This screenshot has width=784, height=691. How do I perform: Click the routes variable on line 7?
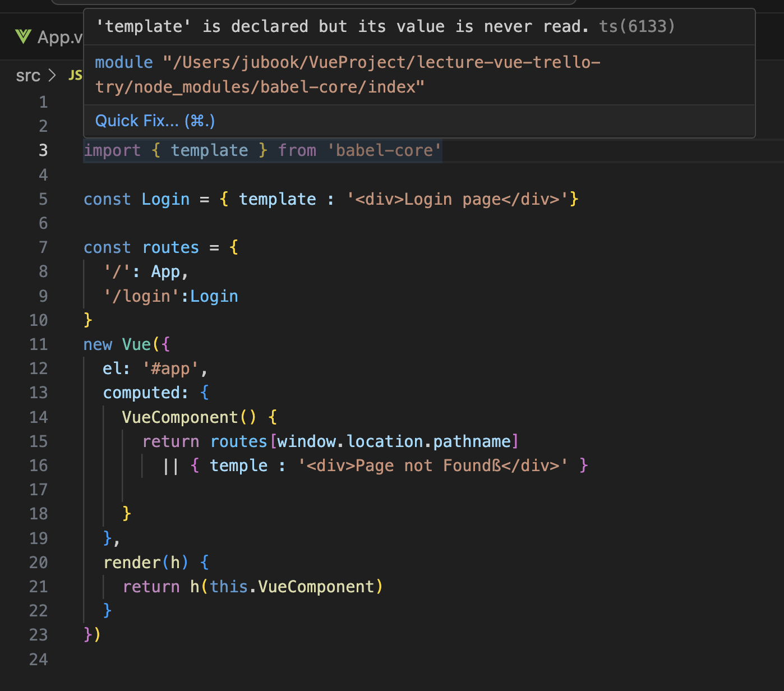(170, 247)
